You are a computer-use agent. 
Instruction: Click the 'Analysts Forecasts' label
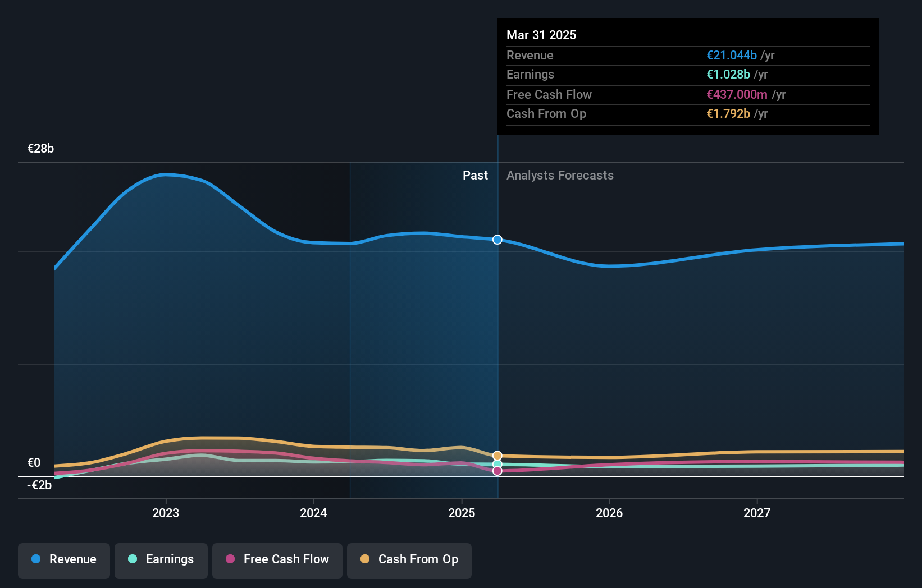point(560,176)
